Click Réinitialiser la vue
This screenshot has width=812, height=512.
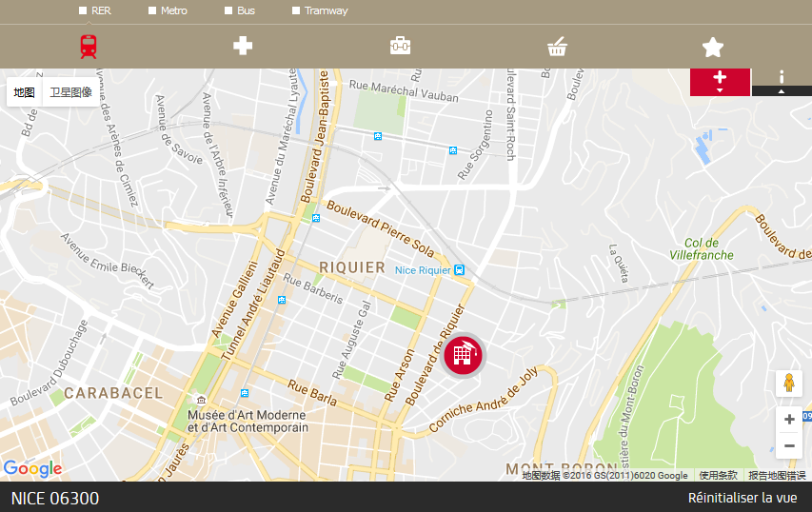pos(743,498)
